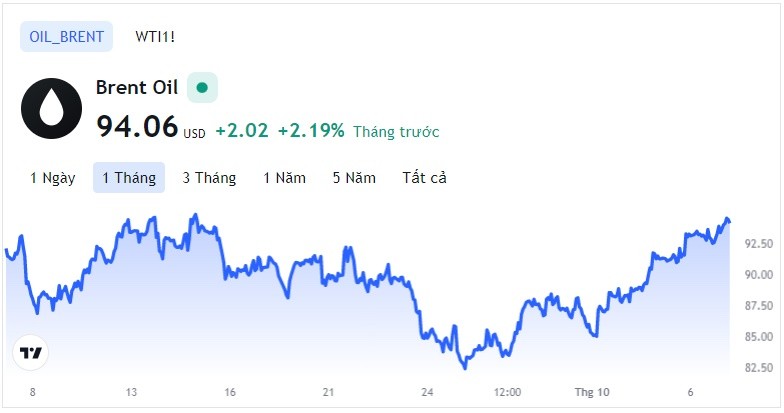Click the chart's latest price point

730,222
